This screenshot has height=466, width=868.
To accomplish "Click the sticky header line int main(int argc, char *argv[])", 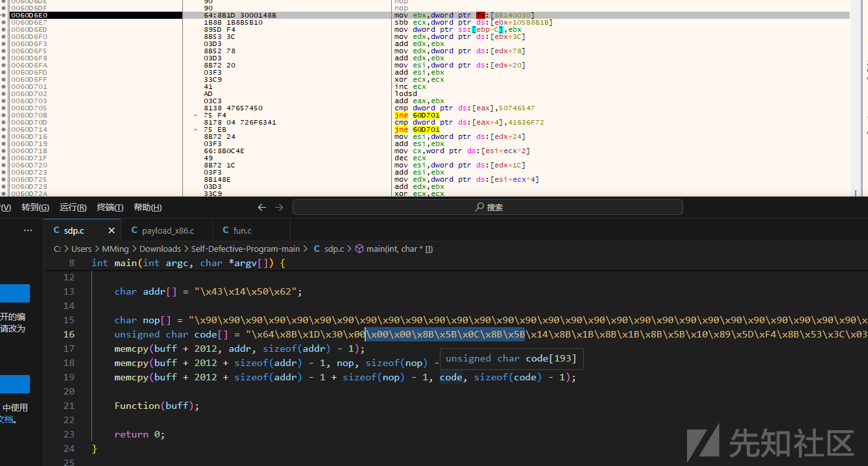I will pyautogui.click(x=189, y=263).
